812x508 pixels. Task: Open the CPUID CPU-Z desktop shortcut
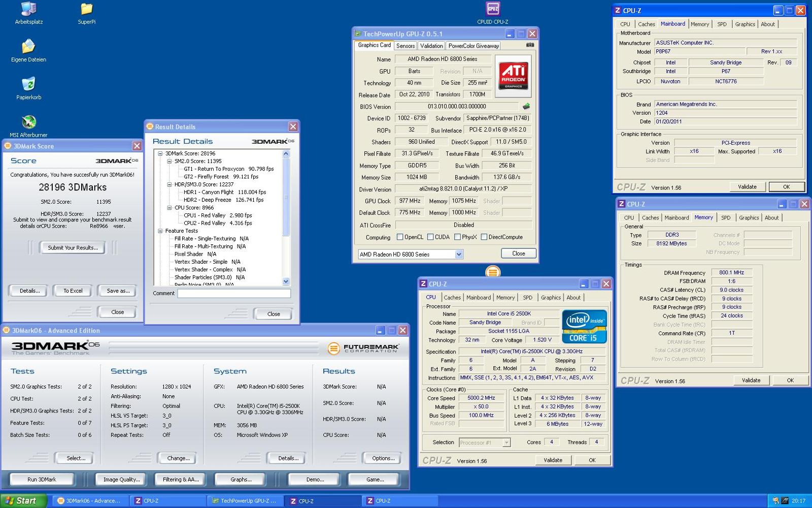pos(493,13)
